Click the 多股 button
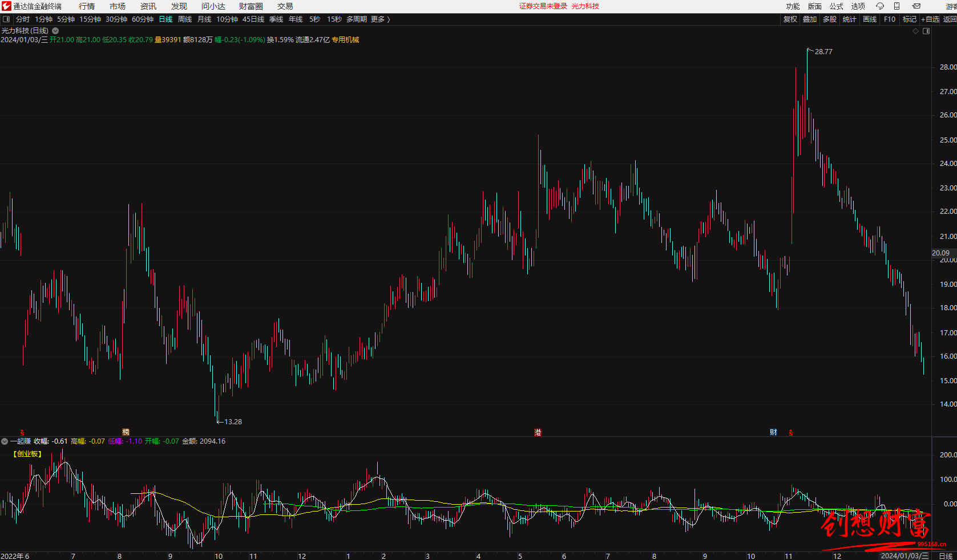Screen dimensions: 957x560 point(830,19)
